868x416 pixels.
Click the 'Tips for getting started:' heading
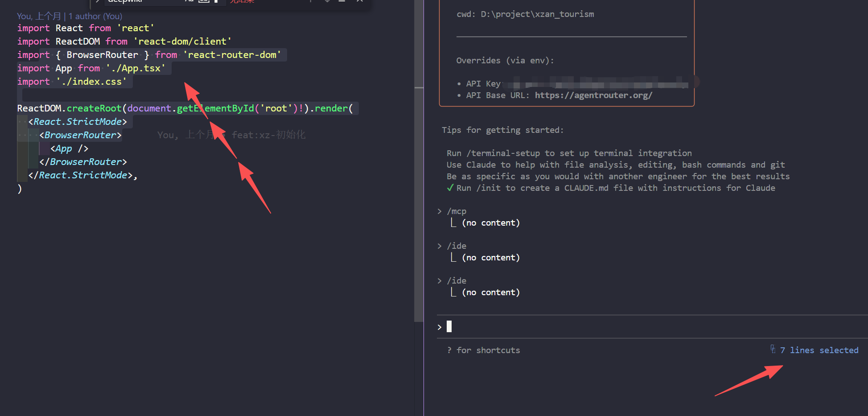(x=503, y=130)
